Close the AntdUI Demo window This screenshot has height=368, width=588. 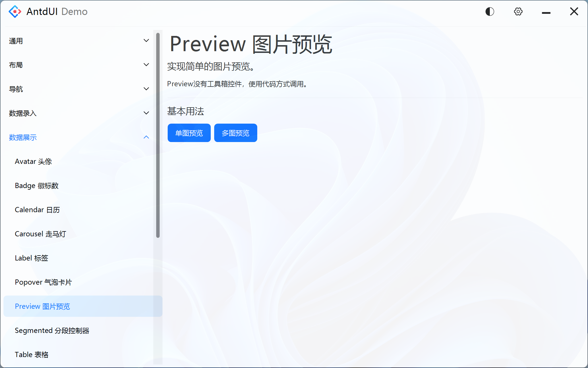point(574,11)
